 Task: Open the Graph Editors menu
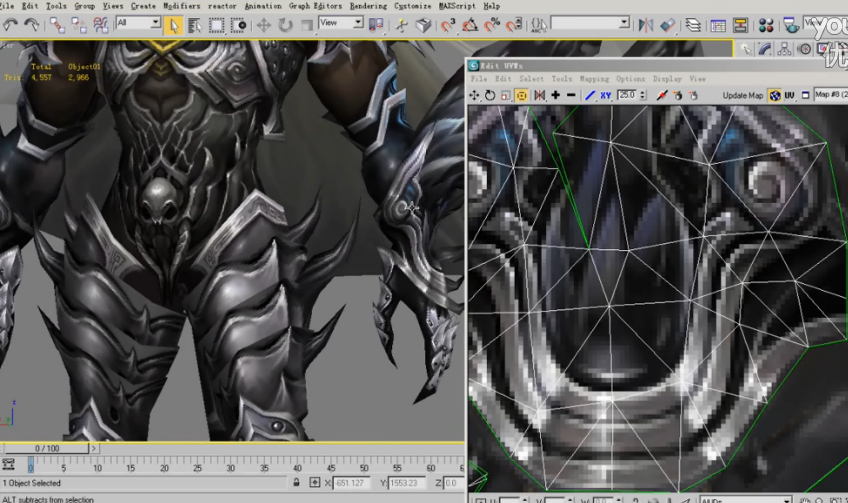pyautogui.click(x=315, y=6)
